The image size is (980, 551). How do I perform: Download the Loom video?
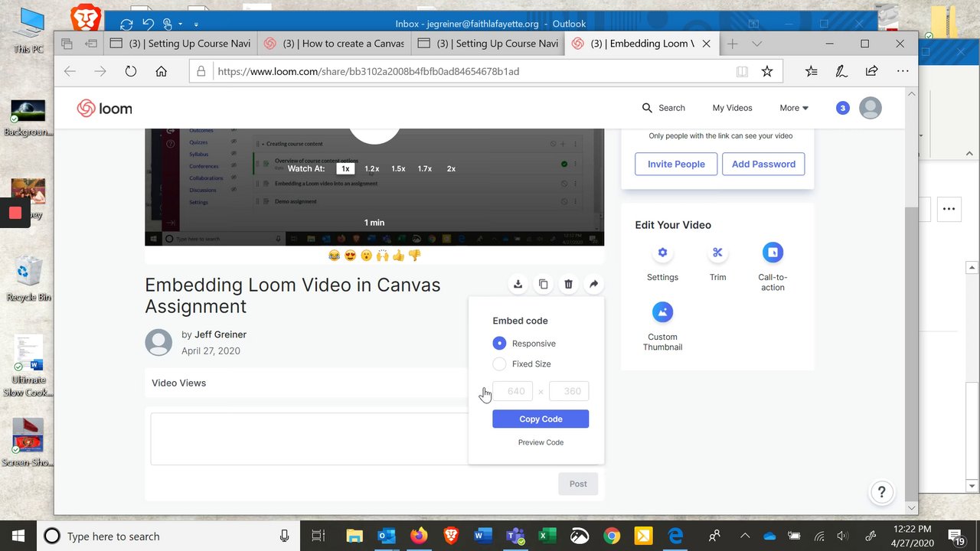[518, 284]
